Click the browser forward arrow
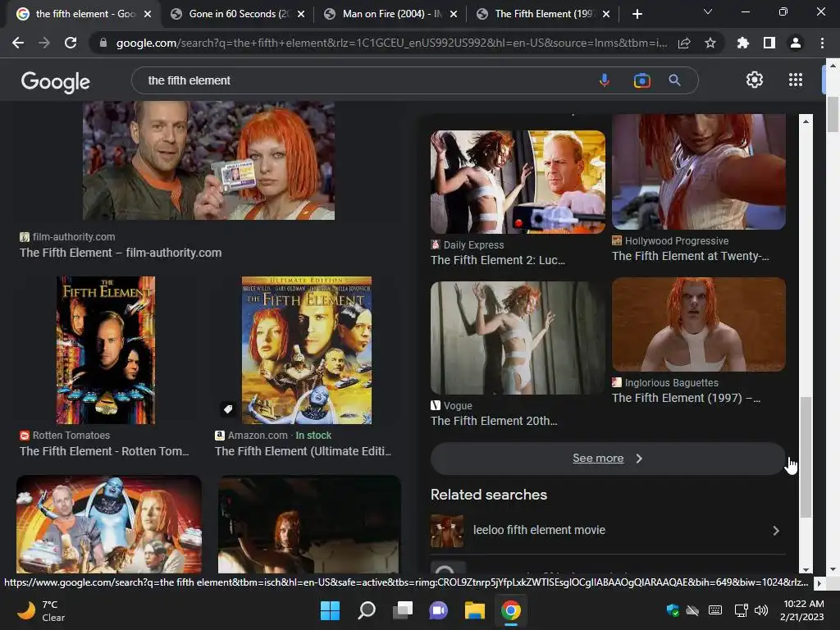The height and width of the screenshot is (630, 840). click(44, 43)
